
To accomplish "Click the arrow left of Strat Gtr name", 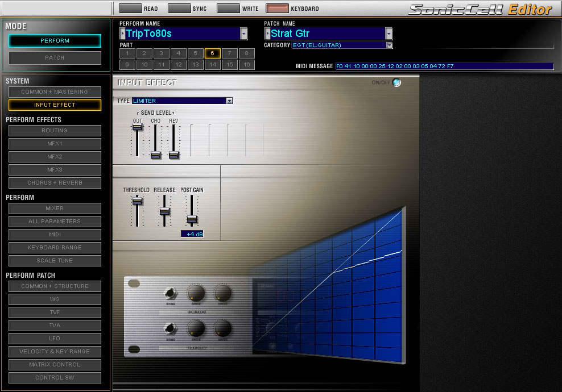I will [x=267, y=34].
